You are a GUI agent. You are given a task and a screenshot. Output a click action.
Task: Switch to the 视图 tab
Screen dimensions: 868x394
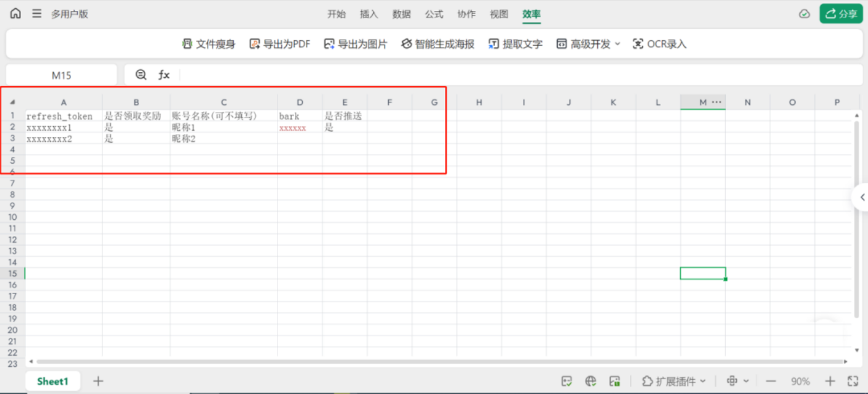[499, 14]
